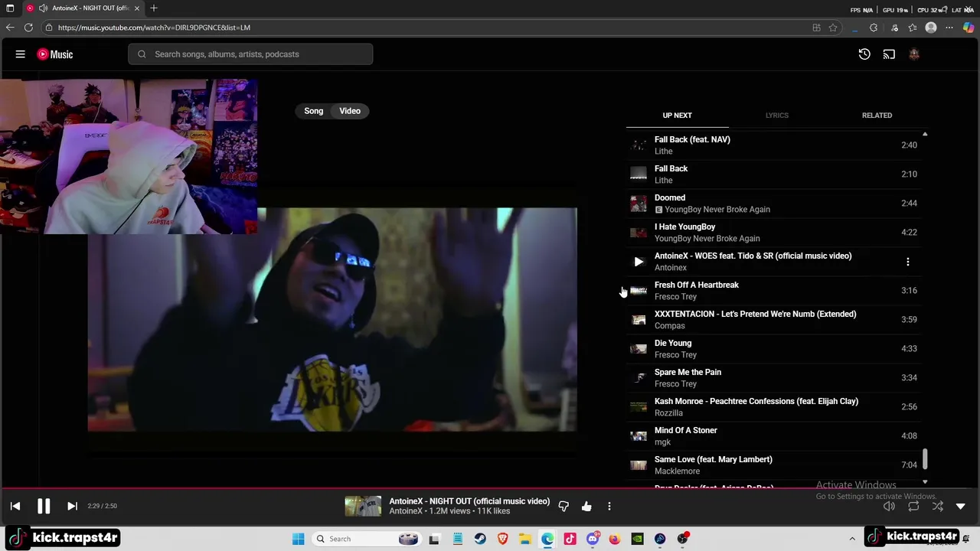Play AntoineX - WOES from queue
The width and height of the screenshot is (980, 551).
(x=639, y=262)
